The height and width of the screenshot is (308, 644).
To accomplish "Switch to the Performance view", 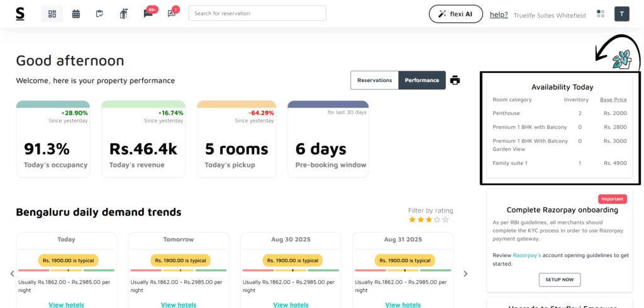I will [x=422, y=80].
